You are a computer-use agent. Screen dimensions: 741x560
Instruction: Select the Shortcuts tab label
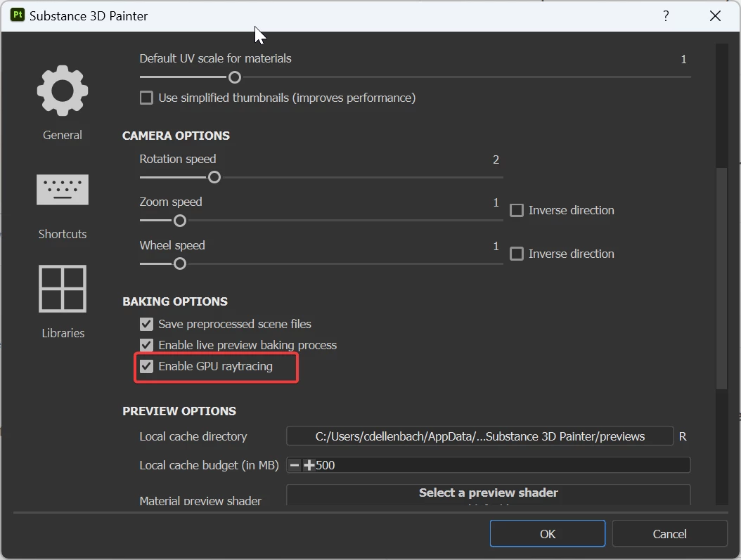click(x=63, y=234)
